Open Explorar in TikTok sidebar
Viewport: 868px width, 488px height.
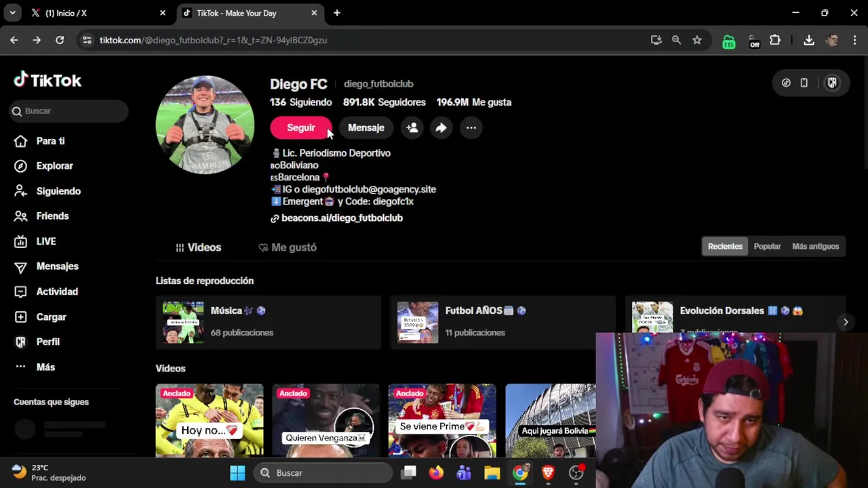coord(43,166)
